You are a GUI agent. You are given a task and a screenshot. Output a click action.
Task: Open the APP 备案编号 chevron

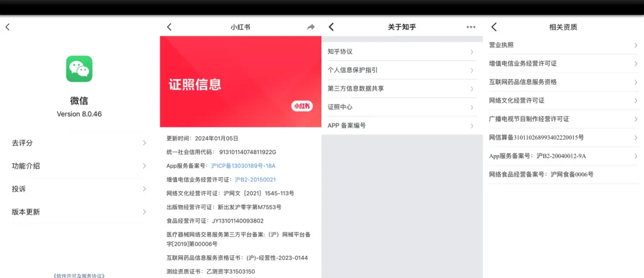point(472,126)
